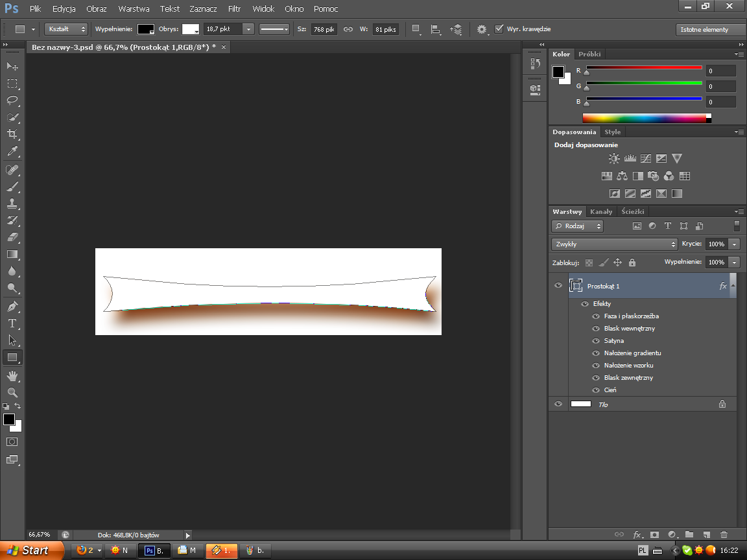Image resolution: width=747 pixels, height=560 pixels.
Task: Select the Move tool
Action: [12, 66]
